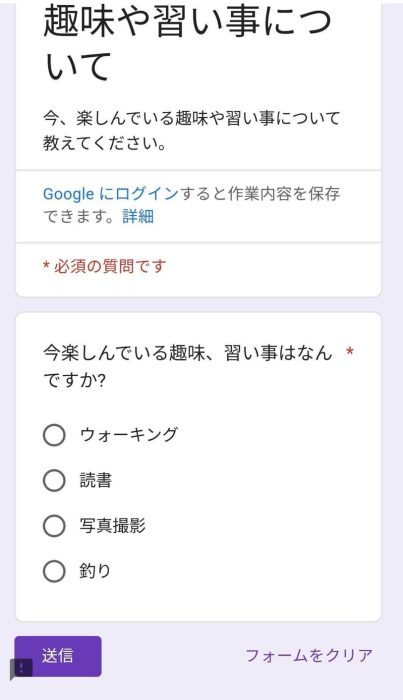The height and width of the screenshot is (700, 403).
Task: Select the ウォーキング radio button
Action: [54, 435]
